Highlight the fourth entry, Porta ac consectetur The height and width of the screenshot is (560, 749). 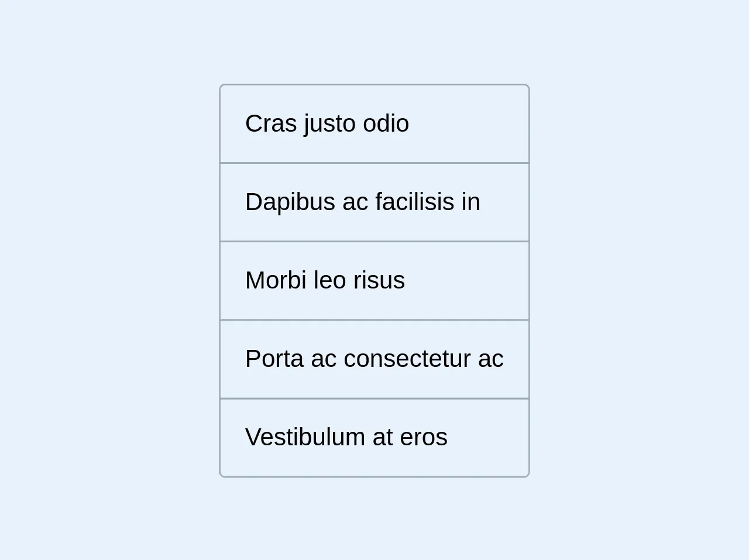tap(374, 359)
